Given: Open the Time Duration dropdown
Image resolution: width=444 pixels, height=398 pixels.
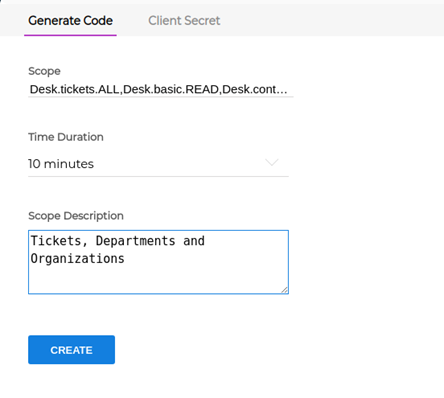Looking at the screenshot, I should 158,164.
